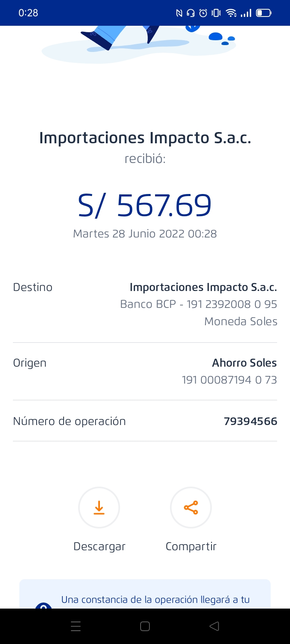The image size is (290, 644).
Task: Open recent apps via three-line icon
Action: click(76, 626)
